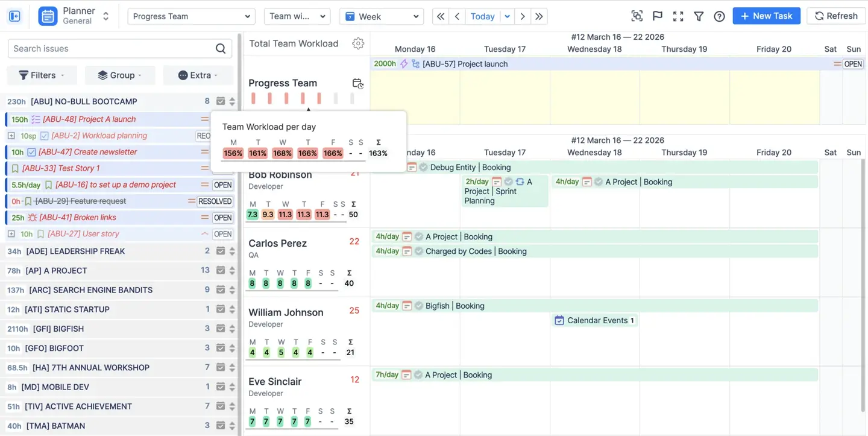Open the Extra menu in the sidebar
The height and width of the screenshot is (436, 868).
point(198,75)
